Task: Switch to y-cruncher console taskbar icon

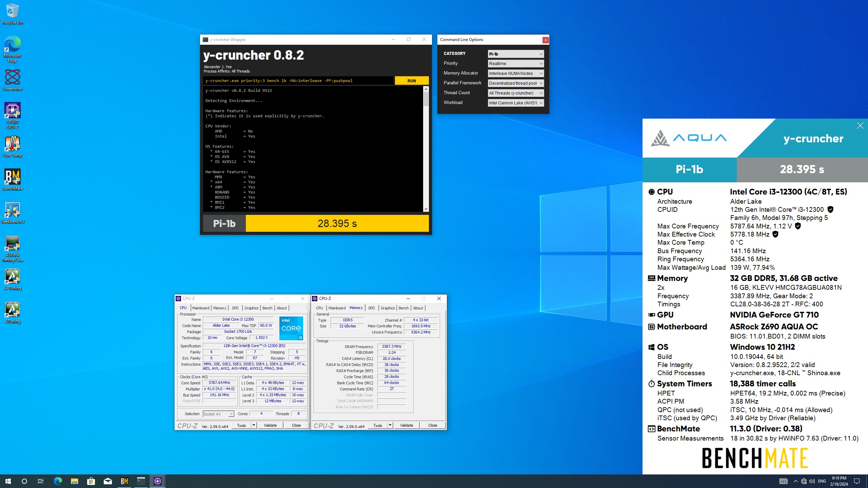Action: tap(141, 481)
